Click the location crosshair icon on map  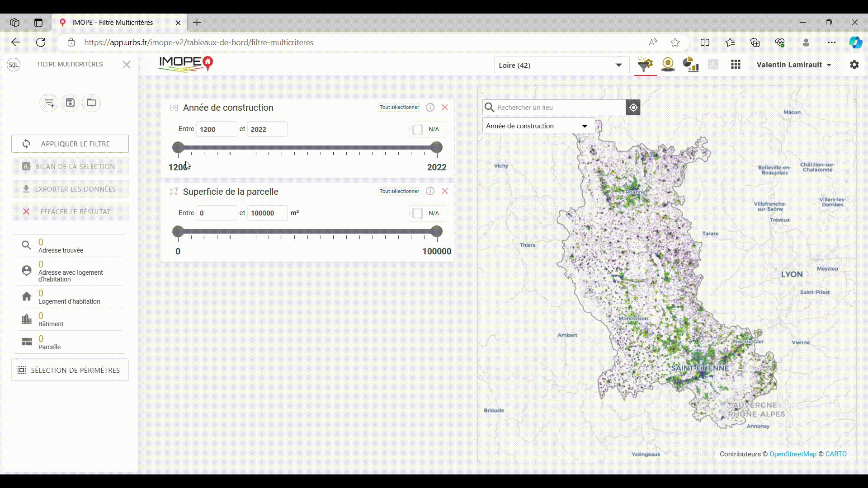[634, 107]
